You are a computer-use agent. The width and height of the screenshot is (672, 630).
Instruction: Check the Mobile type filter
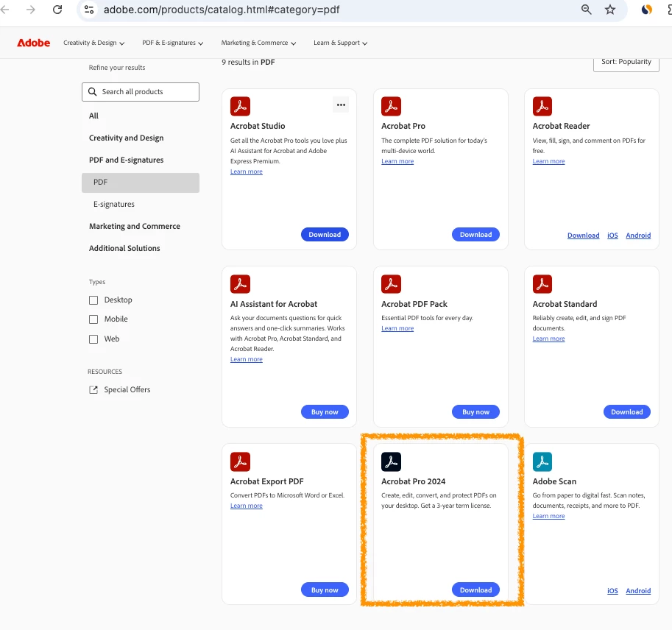(93, 319)
